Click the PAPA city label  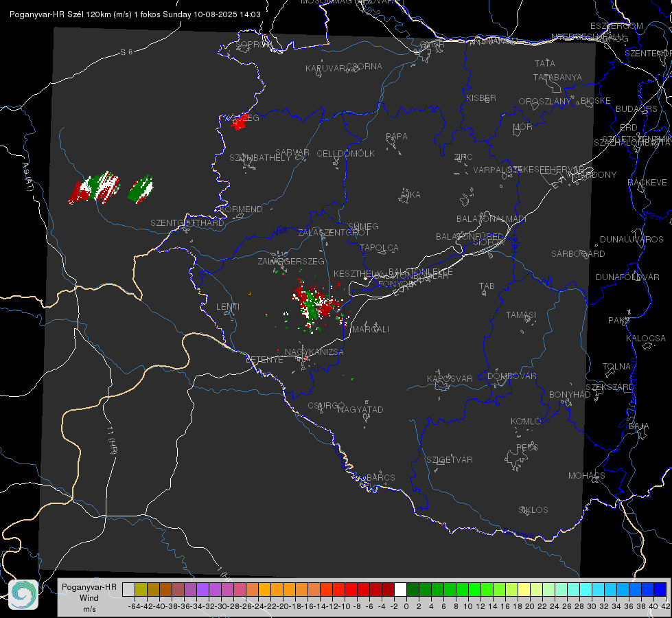397,137
